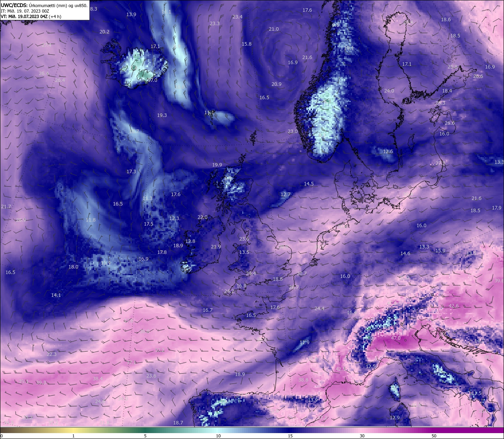Click the 12.9 value near Sardinia

click(395, 417)
